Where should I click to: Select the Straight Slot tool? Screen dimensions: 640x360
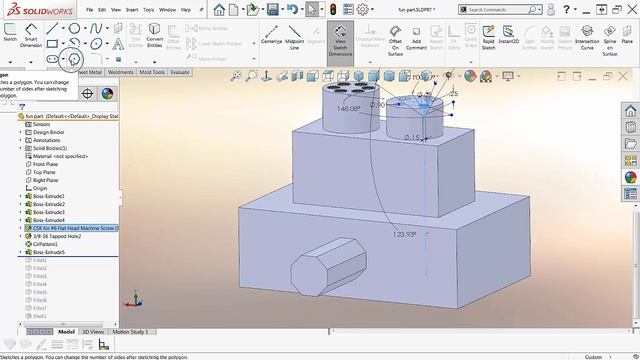(52, 59)
